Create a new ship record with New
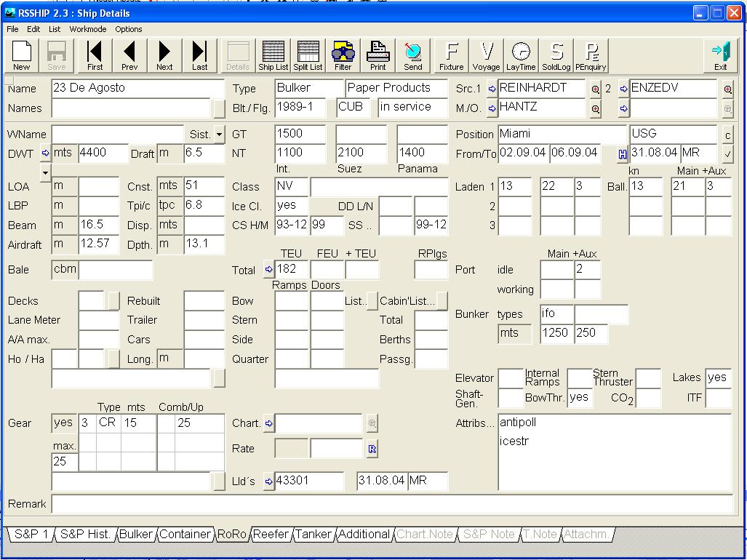The image size is (747, 560). [21, 56]
